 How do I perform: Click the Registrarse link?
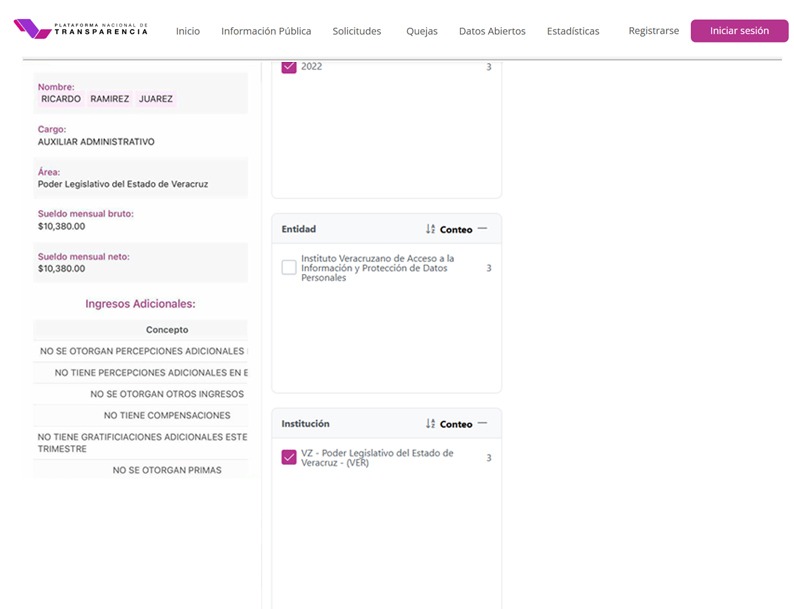coord(653,31)
